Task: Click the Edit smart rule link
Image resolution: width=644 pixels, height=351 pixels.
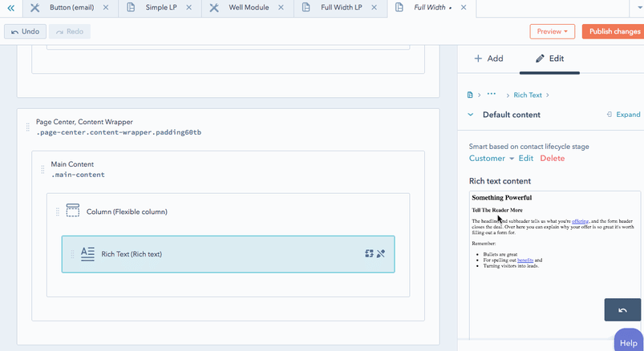Action: pos(526,159)
